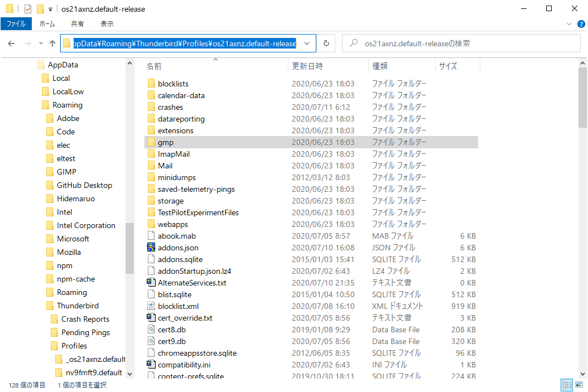
Task: Select Crash Reports in the tree
Action: [85, 319]
